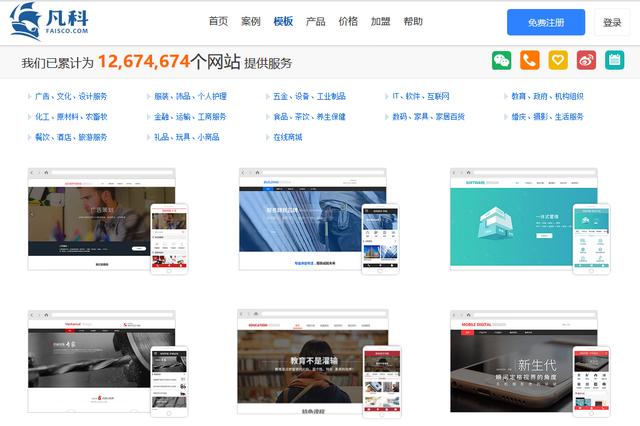640x426 pixels.
Task: Click the 12,674,674 site counter text
Action: pos(144,62)
